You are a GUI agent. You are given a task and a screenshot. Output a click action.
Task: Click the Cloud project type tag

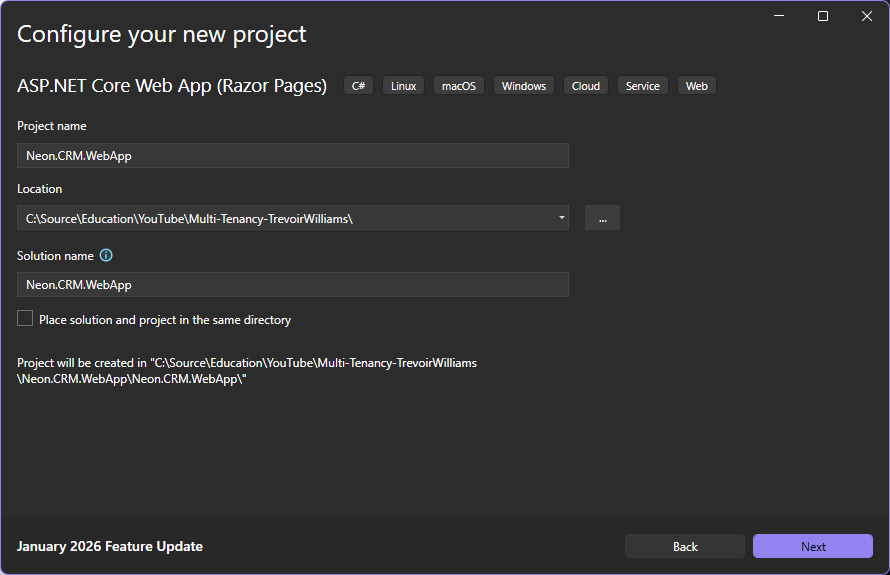coord(586,86)
